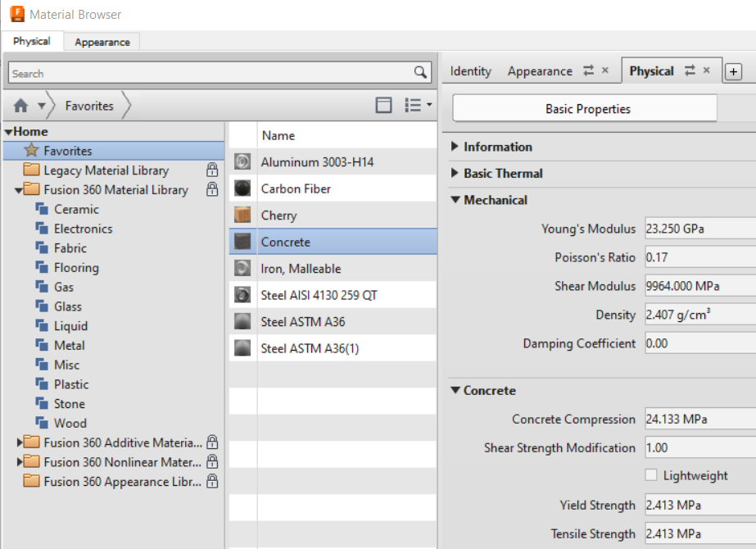Select the Misc category in tree
The image size is (756, 549).
66,365
